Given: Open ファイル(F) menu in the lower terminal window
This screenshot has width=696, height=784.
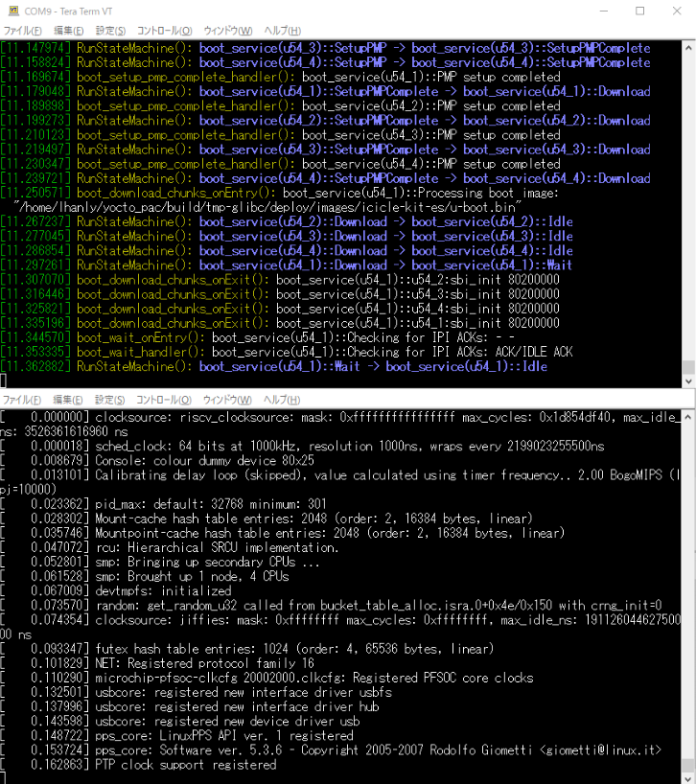Looking at the screenshot, I should [22, 400].
